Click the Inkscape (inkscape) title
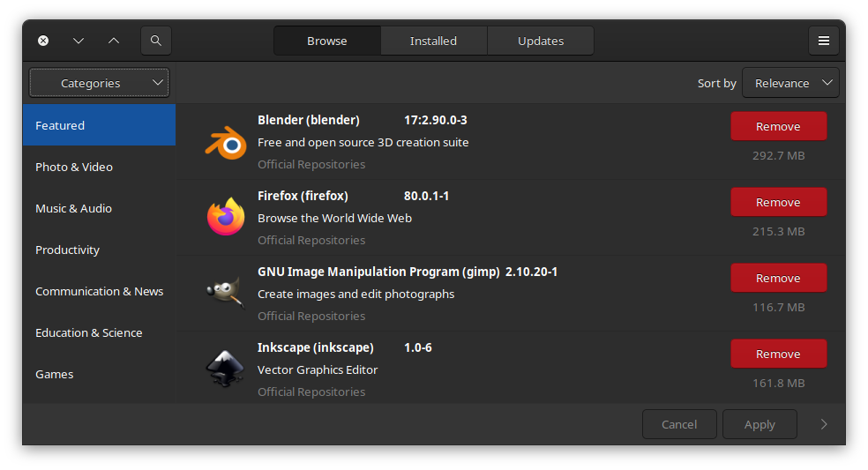Viewport: 868px width, 470px height. point(316,347)
